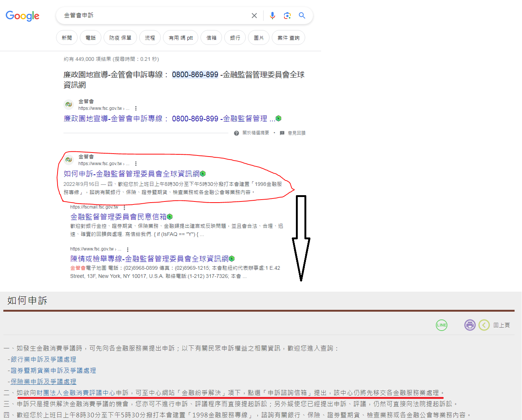522x420 pixels.
Task: Open 金融監督管理委員會民意信箱 link
Action: (118, 217)
